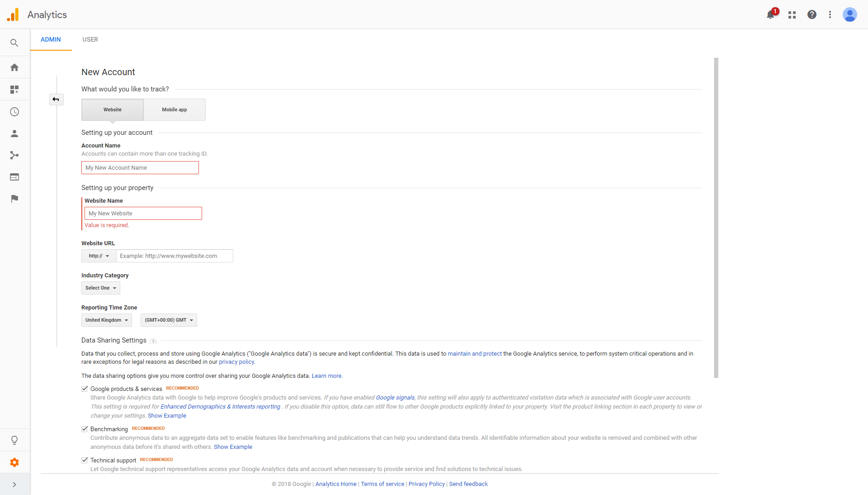The height and width of the screenshot is (495, 868).
Task: Open the GMT time zone dropdown
Action: (169, 320)
